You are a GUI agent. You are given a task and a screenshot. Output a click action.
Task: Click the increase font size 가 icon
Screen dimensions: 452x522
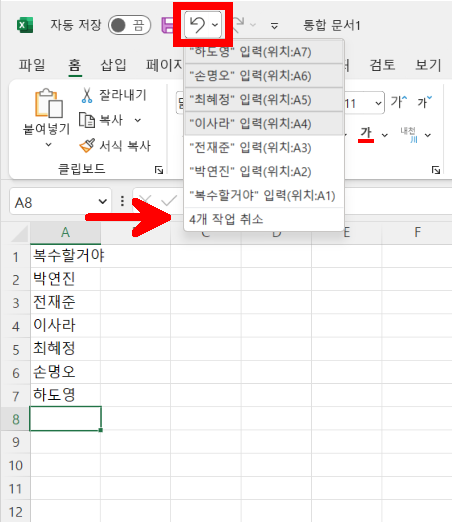399,102
